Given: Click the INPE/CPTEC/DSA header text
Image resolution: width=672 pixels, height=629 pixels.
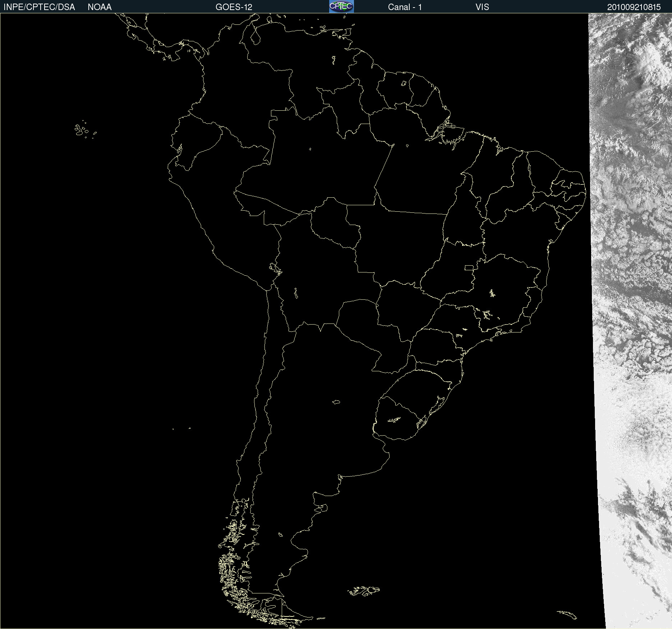Looking at the screenshot, I should [x=39, y=7].
